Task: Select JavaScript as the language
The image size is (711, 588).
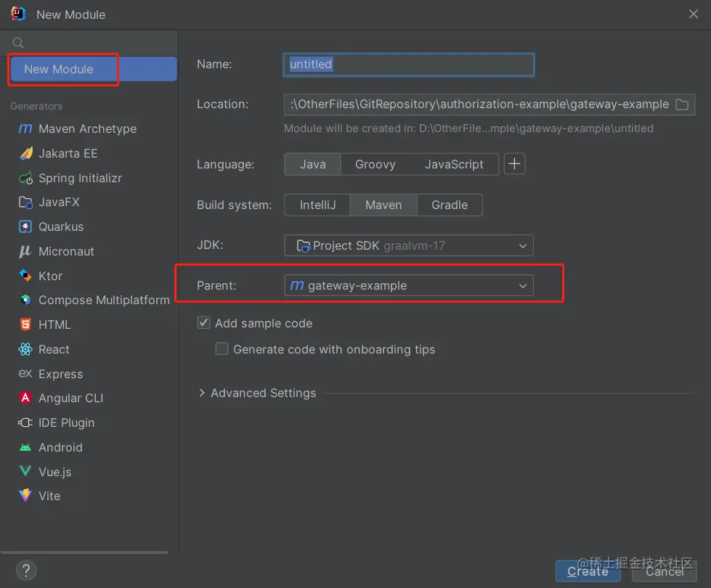Action: pos(454,164)
